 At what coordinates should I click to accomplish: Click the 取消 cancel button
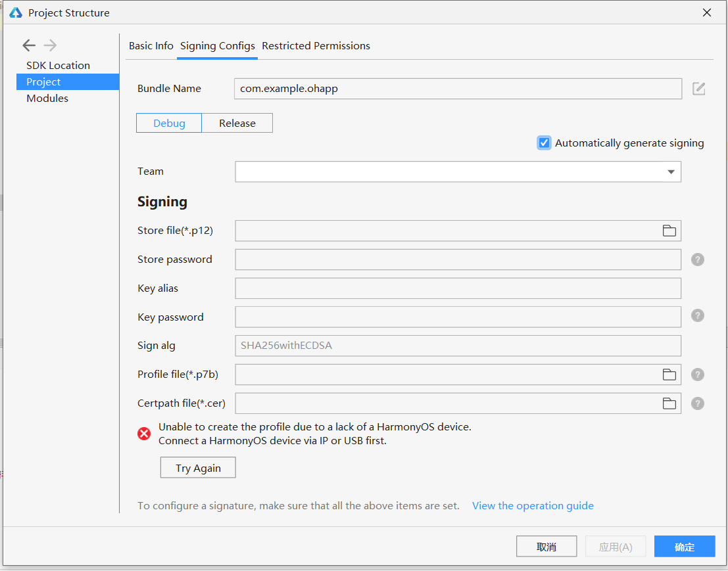[546, 547]
